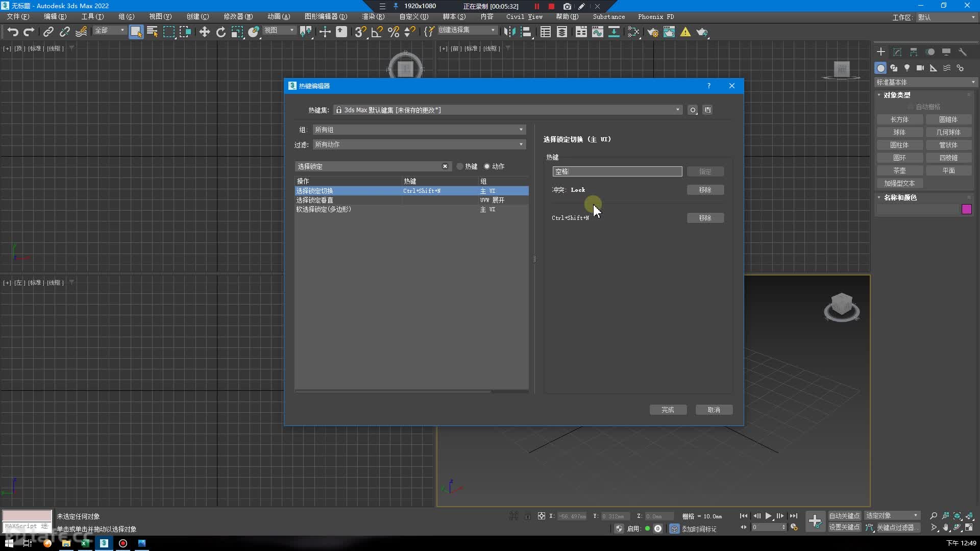Open the 编辑(E) menu

(x=55, y=17)
